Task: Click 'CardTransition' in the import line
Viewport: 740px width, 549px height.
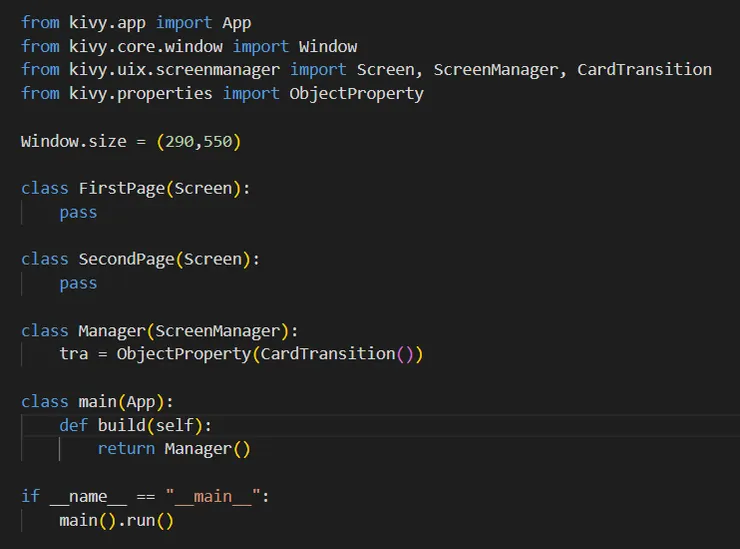Action: pyautogui.click(x=645, y=70)
